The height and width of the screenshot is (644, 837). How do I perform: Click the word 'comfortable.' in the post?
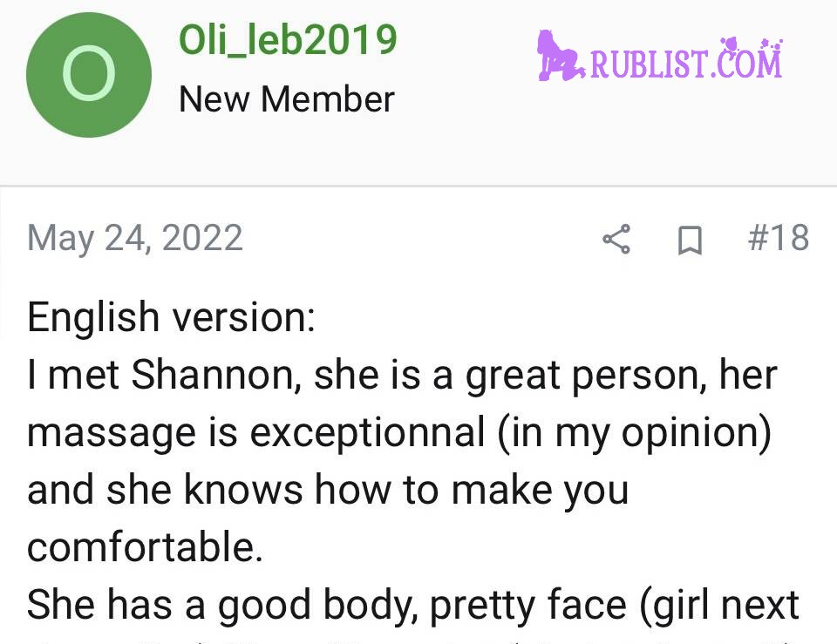[x=145, y=546]
